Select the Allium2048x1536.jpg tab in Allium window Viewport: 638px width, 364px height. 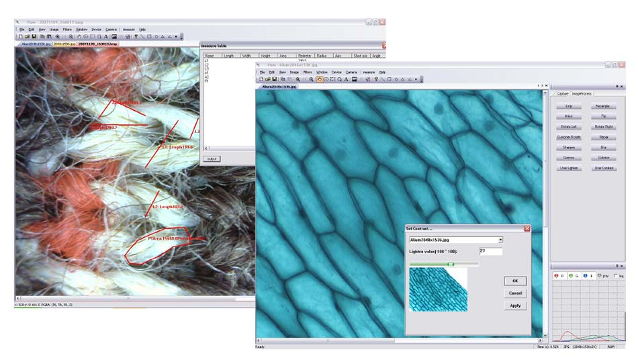279,87
